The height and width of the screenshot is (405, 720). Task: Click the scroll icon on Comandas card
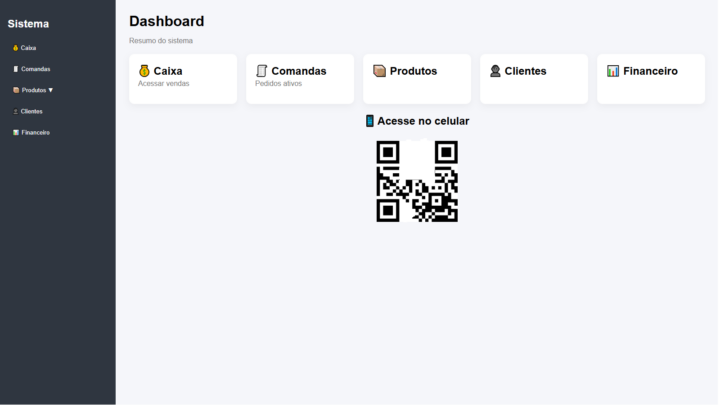tap(262, 71)
